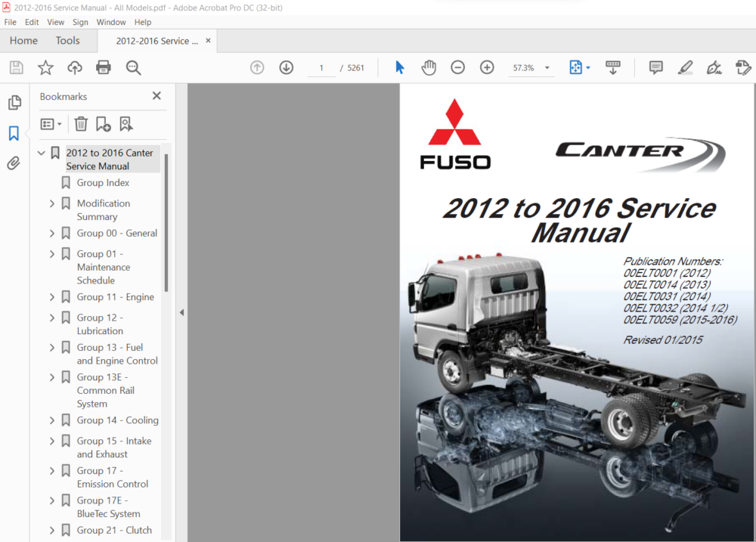Expand Group 14 - Cooling bookmark

click(52, 420)
